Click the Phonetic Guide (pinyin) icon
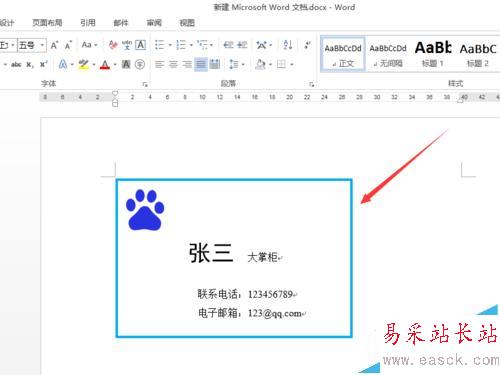 tap(127, 45)
